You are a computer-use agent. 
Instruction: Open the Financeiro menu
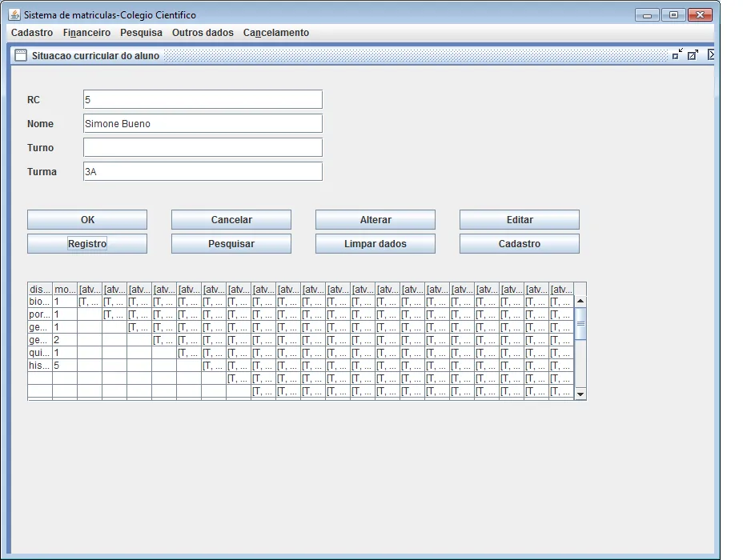86,33
